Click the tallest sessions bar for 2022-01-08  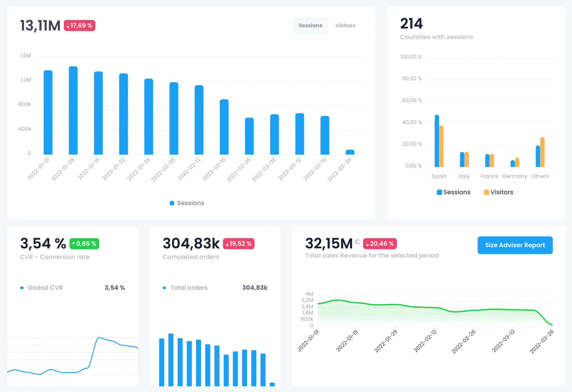point(73,110)
